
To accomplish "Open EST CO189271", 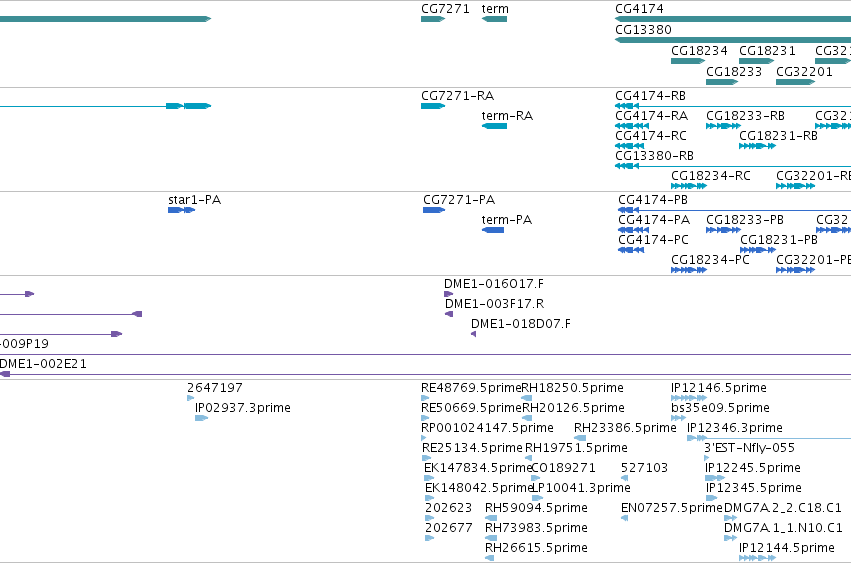I will (x=535, y=478).
